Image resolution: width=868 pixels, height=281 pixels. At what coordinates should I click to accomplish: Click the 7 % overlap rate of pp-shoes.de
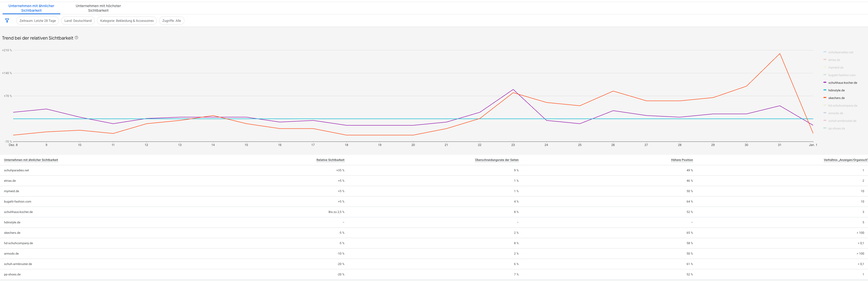point(516,275)
